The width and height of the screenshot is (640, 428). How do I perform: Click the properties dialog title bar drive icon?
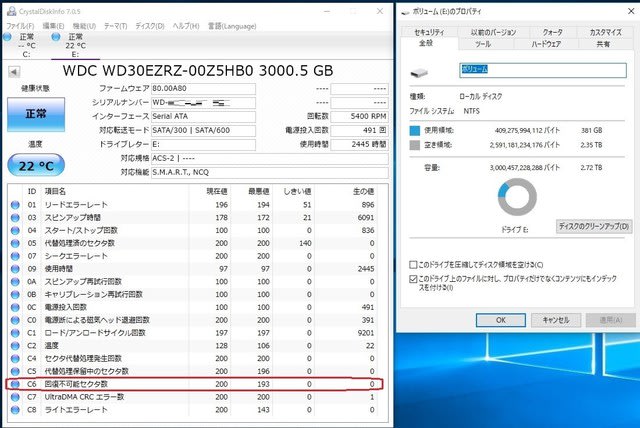[405, 12]
